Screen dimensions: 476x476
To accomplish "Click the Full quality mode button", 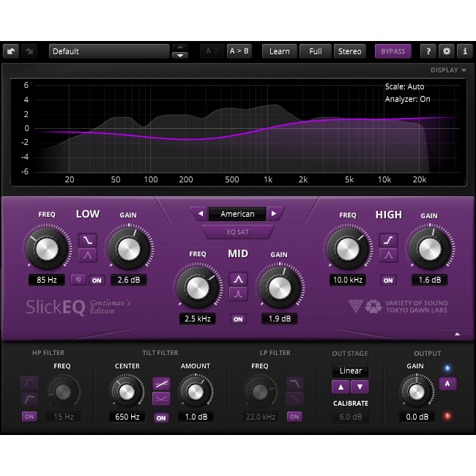I will coord(316,51).
